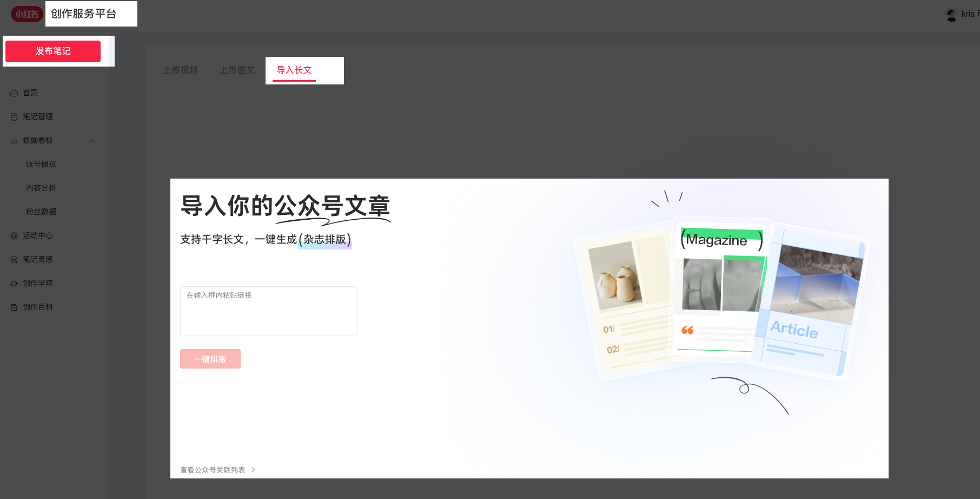Switch to the 上传图文 tab

coord(237,70)
